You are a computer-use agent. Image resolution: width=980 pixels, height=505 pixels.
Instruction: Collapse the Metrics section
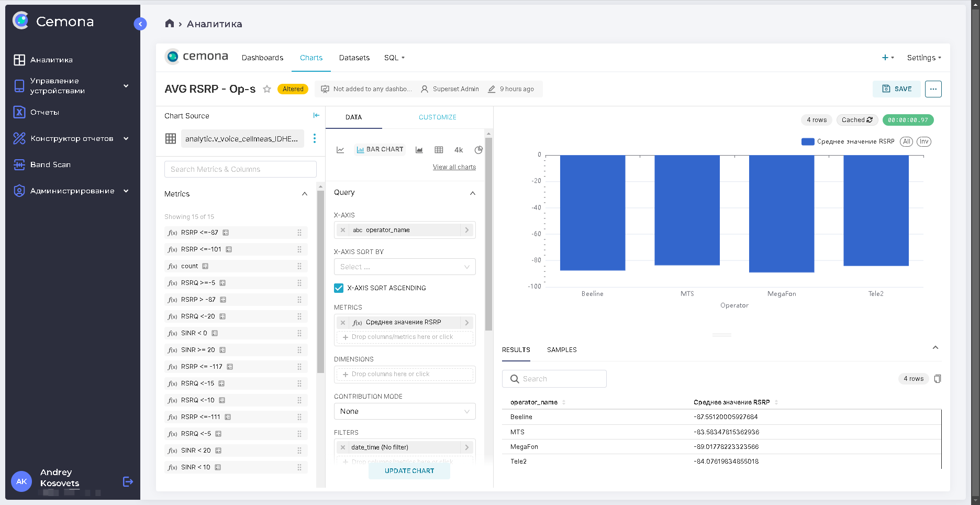pyautogui.click(x=305, y=194)
